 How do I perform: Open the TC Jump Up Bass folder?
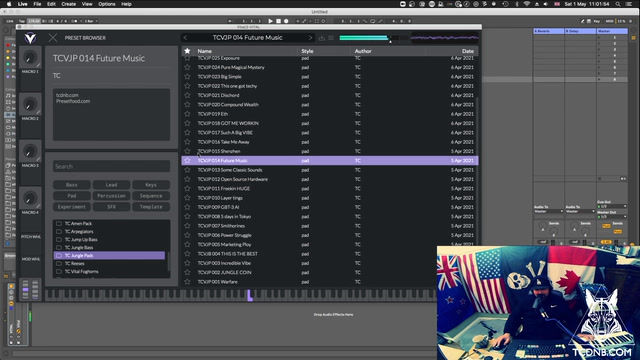(109, 240)
